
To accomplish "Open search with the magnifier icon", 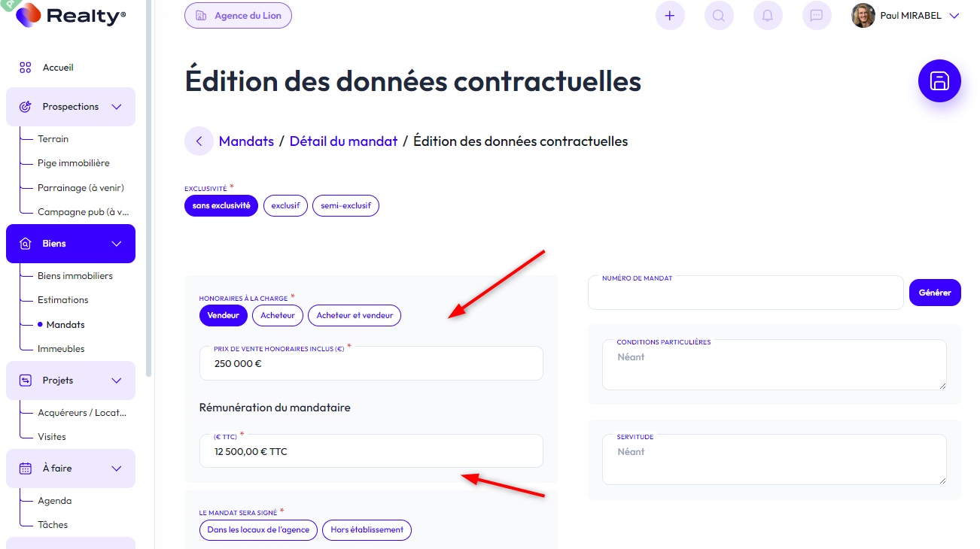I will click(719, 16).
